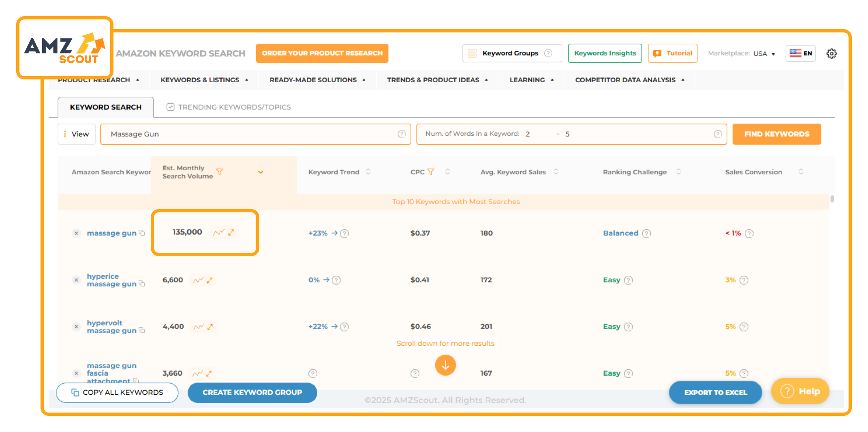Open external link icon beside 3,660
868x432 pixels.
[x=209, y=373]
